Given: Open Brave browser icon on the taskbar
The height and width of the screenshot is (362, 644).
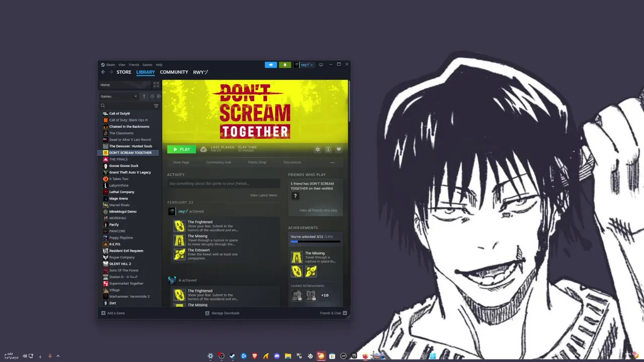Looking at the screenshot, I should [255, 356].
